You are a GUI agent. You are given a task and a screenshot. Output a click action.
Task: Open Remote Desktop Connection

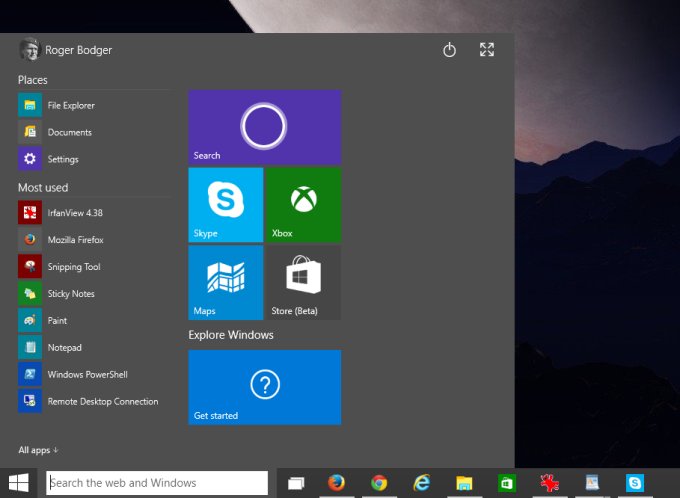102,402
